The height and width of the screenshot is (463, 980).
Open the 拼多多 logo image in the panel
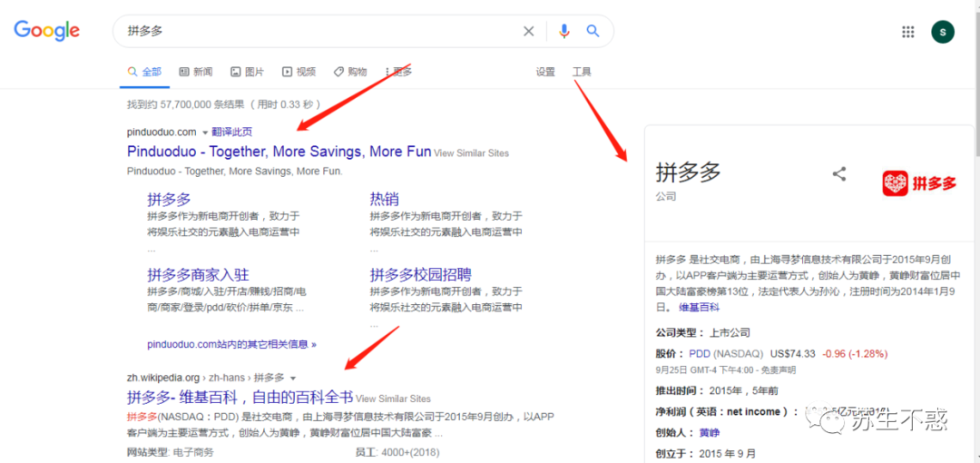919,183
